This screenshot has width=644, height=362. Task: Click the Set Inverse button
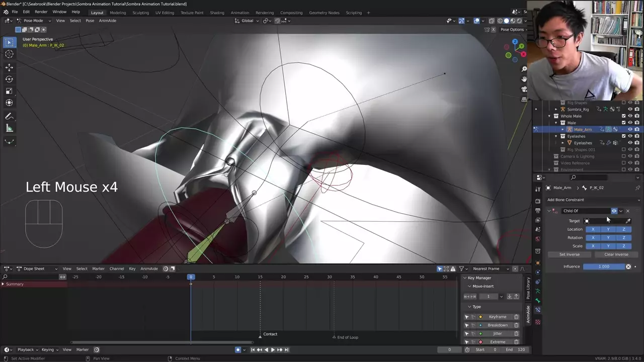[x=570, y=254]
